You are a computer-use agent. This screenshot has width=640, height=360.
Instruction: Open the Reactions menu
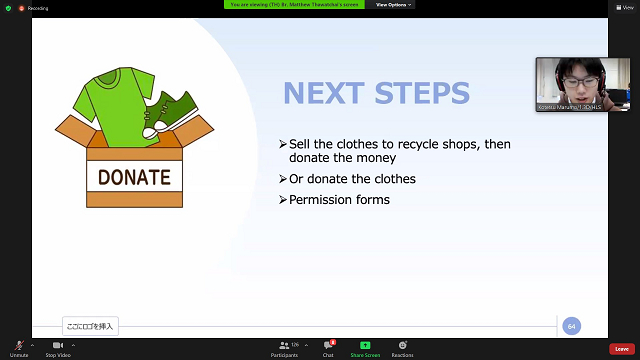402,349
